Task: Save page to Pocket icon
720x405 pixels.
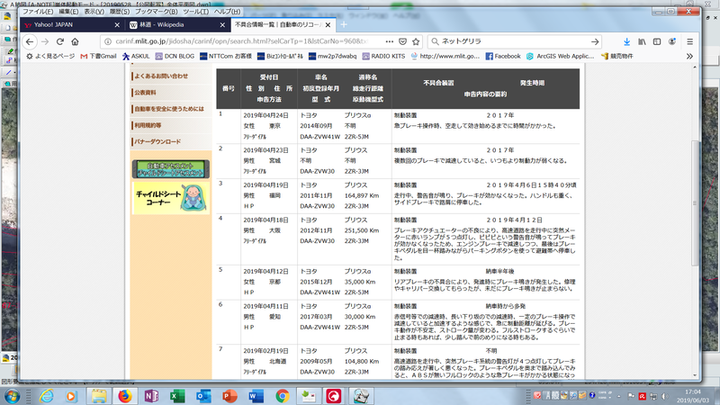Action: tap(403, 42)
